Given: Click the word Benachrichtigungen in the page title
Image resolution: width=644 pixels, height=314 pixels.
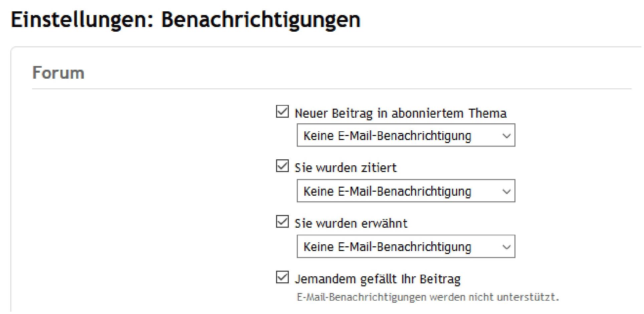Looking at the screenshot, I should tap(261, 19).
